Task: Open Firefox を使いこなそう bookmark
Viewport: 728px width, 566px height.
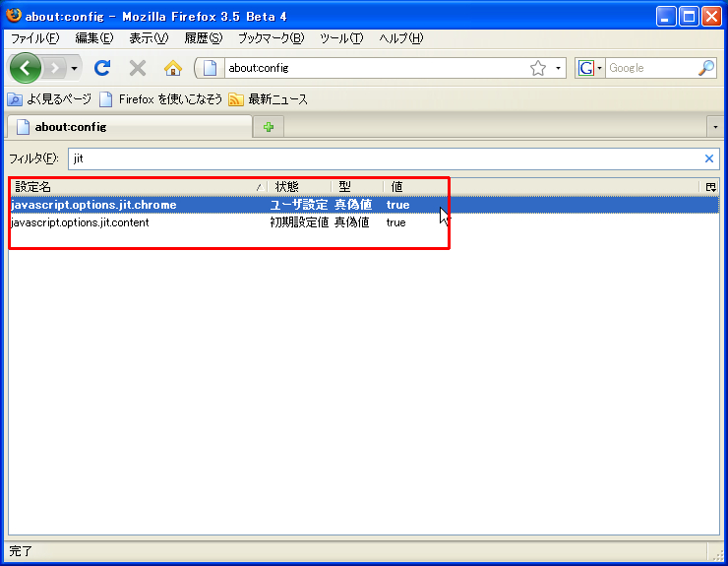Action: click(160, 99)
